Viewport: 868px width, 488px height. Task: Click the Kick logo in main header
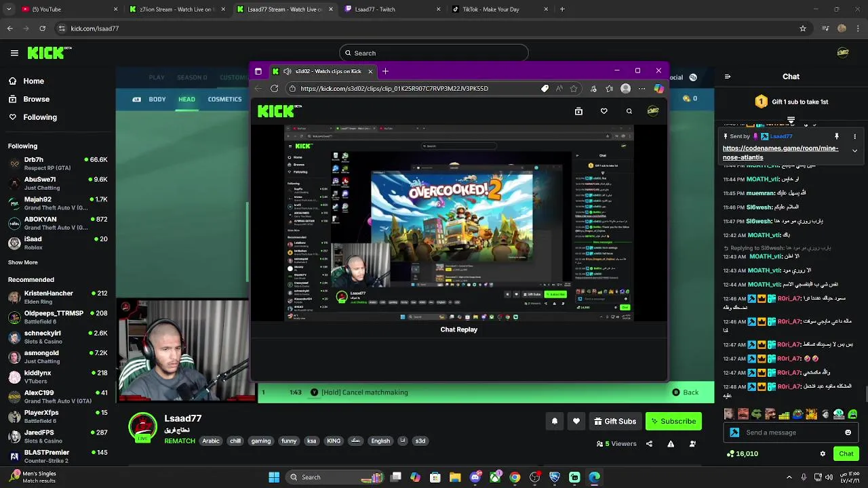[49, 53]
